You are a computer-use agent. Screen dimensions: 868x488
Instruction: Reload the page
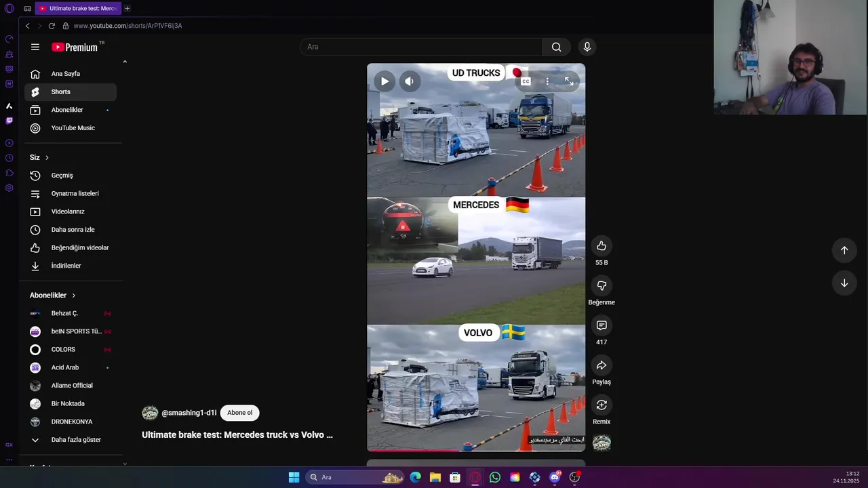tap(52, 26)
